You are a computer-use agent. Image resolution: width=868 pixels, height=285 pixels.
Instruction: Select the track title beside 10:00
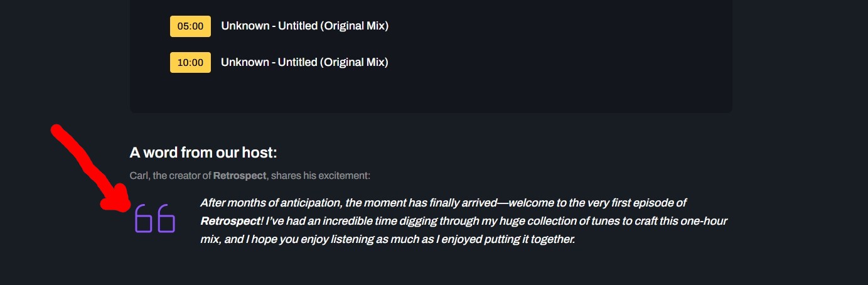(x=304, y=63)
